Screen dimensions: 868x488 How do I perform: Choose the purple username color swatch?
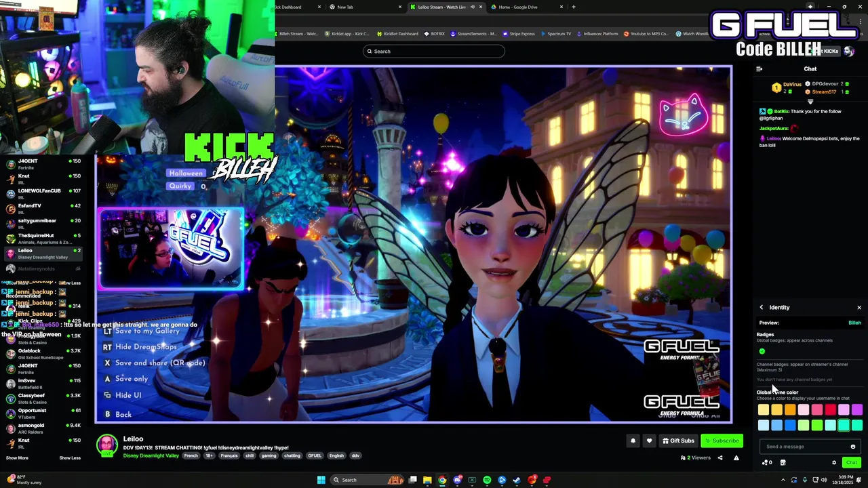[857, 409]
